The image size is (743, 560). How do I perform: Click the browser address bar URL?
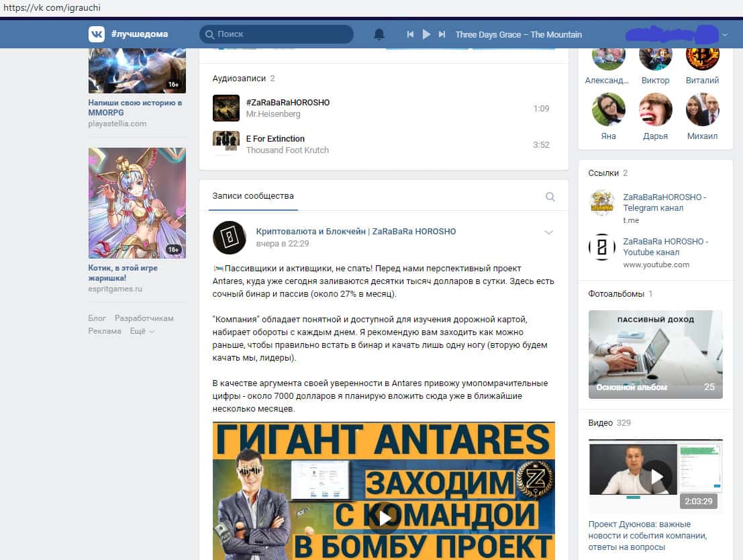point(52,7)
